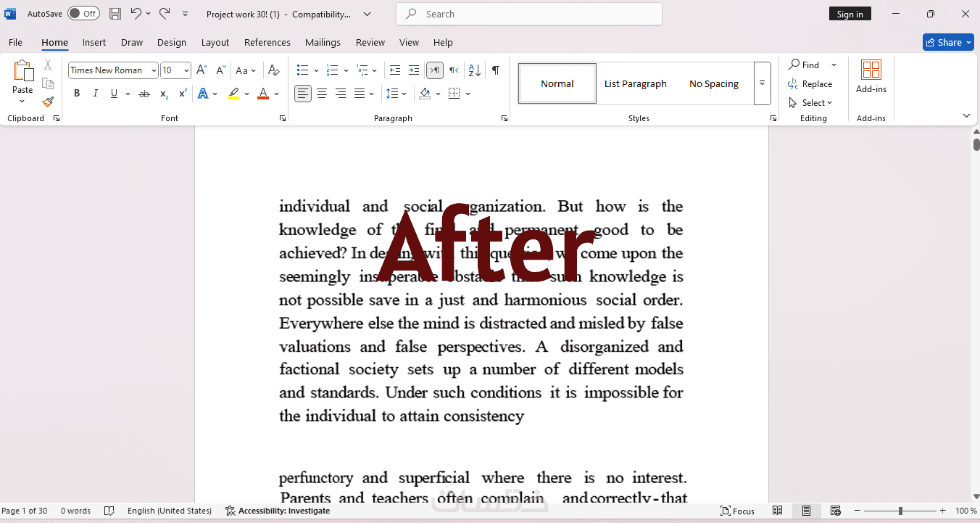The width and height of the screenshot is (980, 523).
Task: Clear all formatting from text
Action: (x=273, y=70)
